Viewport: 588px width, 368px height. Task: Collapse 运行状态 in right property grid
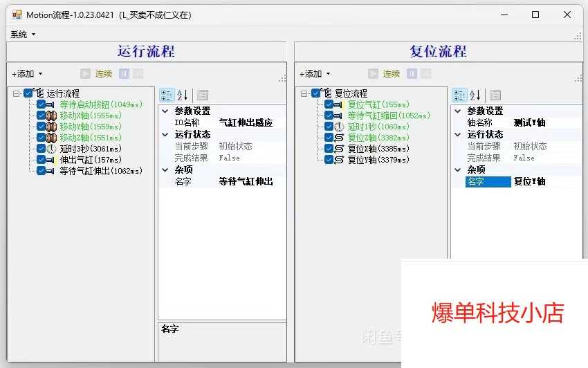[x=457, y=135]
